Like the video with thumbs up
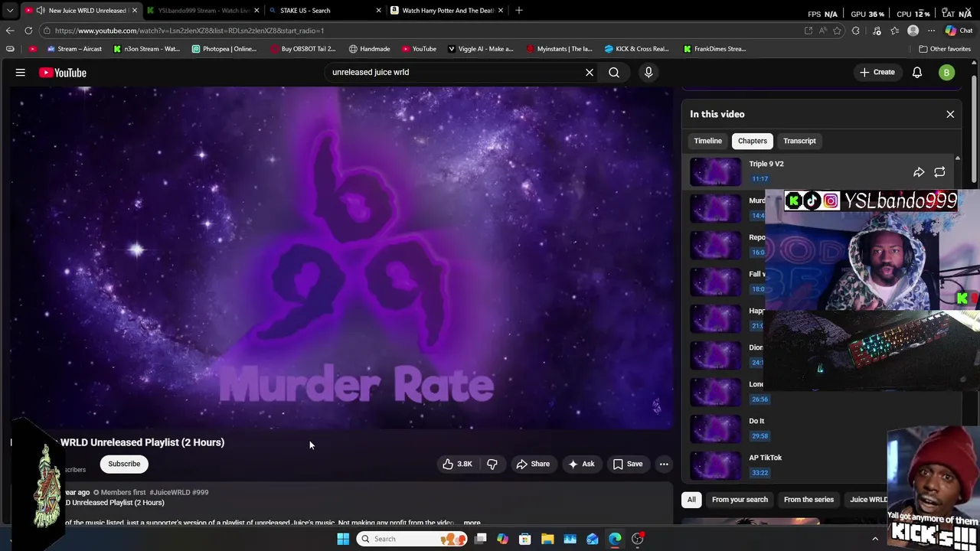 [x=456, y=464]
